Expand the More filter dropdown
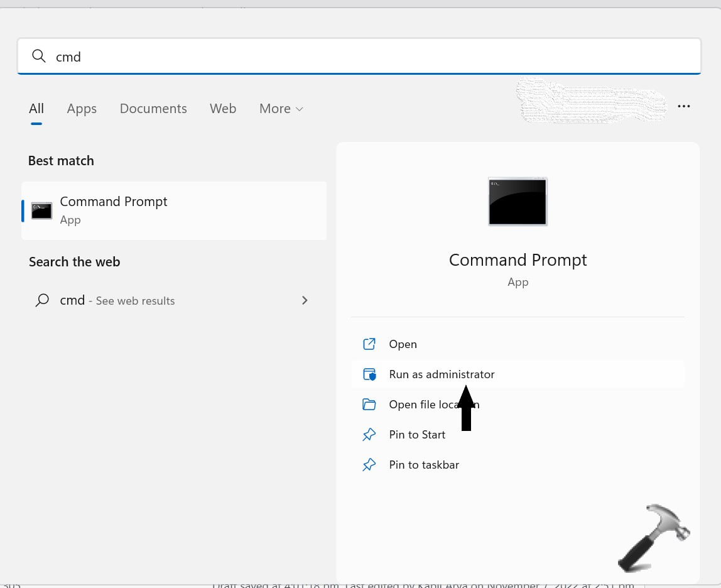The height and width of the screenshot is (588, 721). [281, 109]
